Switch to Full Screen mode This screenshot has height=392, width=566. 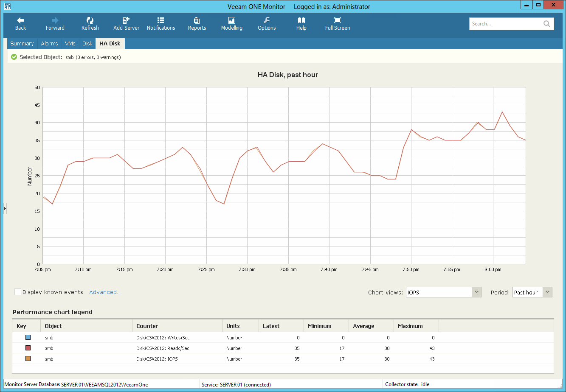pyautogui.click(x=338, y=24)
